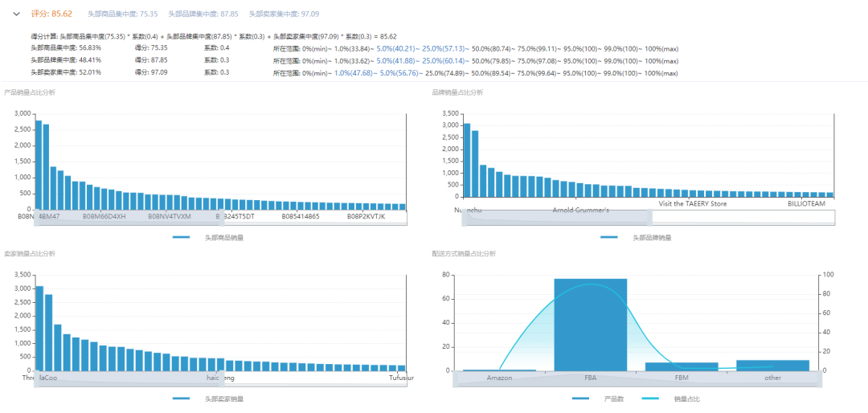Click the B08P2KVTJK axis label
This screenshot has height=413, width=868.
366,216
